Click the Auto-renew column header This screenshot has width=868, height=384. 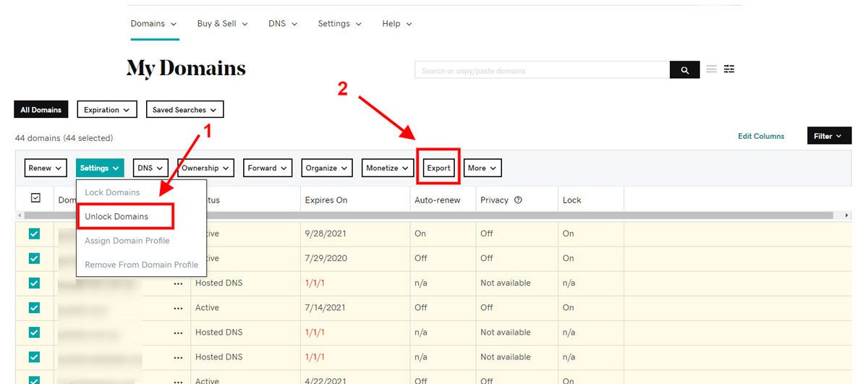pyautogui.click(x=438, y=200)
